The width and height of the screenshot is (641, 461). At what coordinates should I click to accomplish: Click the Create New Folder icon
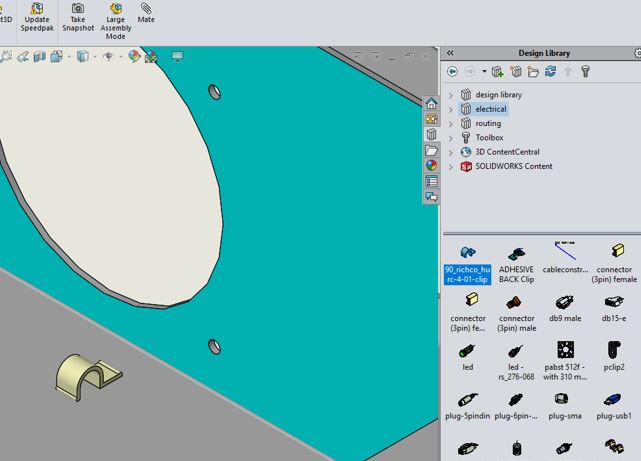tap(533, 72)
